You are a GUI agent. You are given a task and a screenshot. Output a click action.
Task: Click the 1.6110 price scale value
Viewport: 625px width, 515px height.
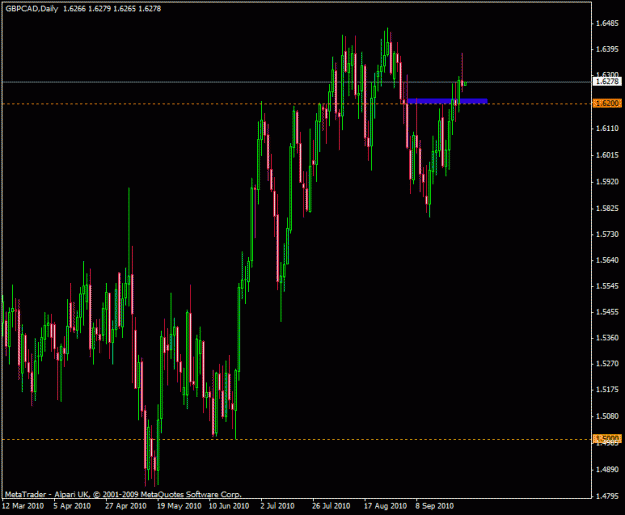(x=607, y=128)
